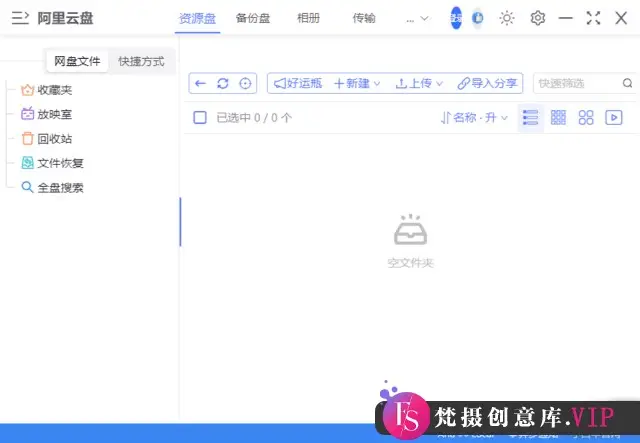This screenshot has width=640, height=443.
Task: Open 文件恢复 in sidebar
Action: click(x=52, y=163)
